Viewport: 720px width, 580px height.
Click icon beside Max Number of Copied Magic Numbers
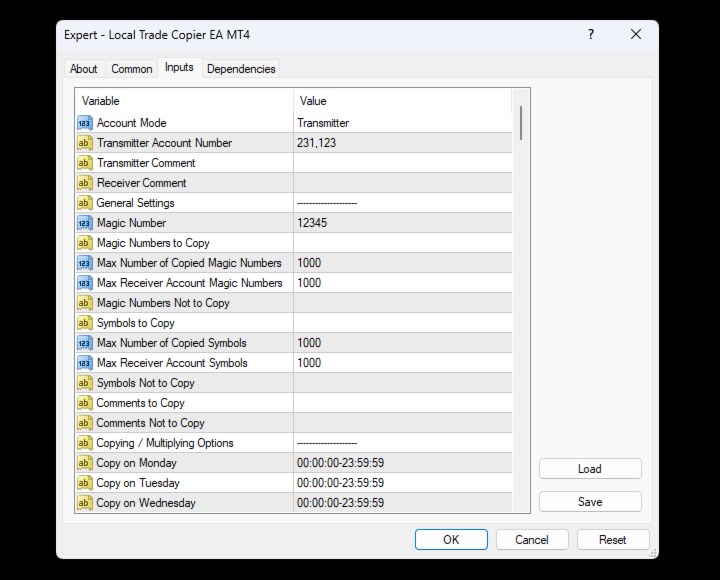[x=84, y=263]
